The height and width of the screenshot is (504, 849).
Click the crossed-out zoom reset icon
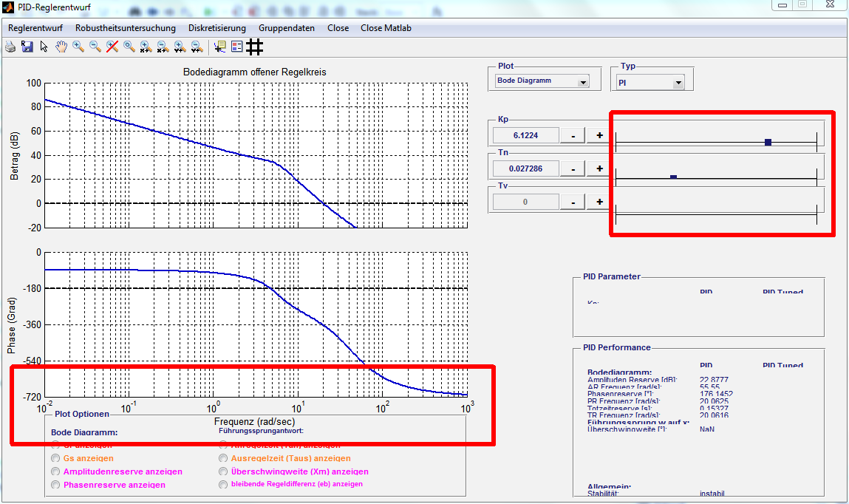[112, 47]
